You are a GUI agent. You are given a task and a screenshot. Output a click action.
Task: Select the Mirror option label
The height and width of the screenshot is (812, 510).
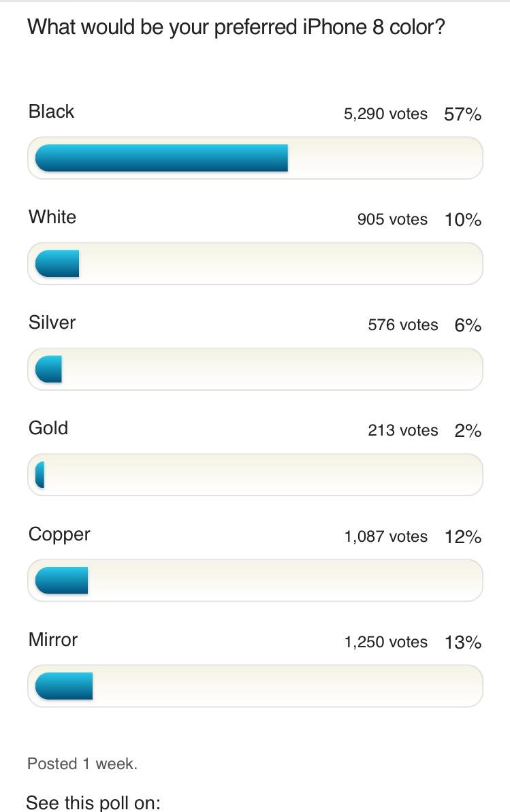53,640
